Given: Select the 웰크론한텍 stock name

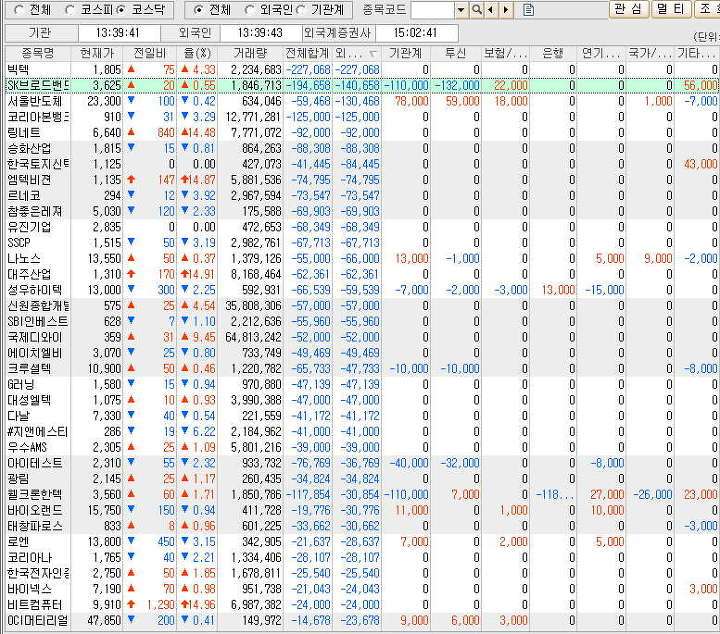Looking at the screenshot, I should (x=34, y=494).
